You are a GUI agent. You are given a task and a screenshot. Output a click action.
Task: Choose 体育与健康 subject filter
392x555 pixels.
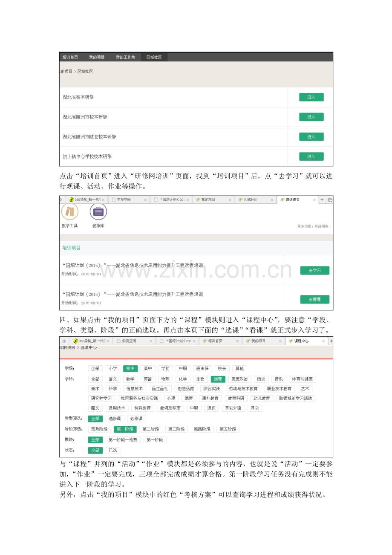point(303,379)
